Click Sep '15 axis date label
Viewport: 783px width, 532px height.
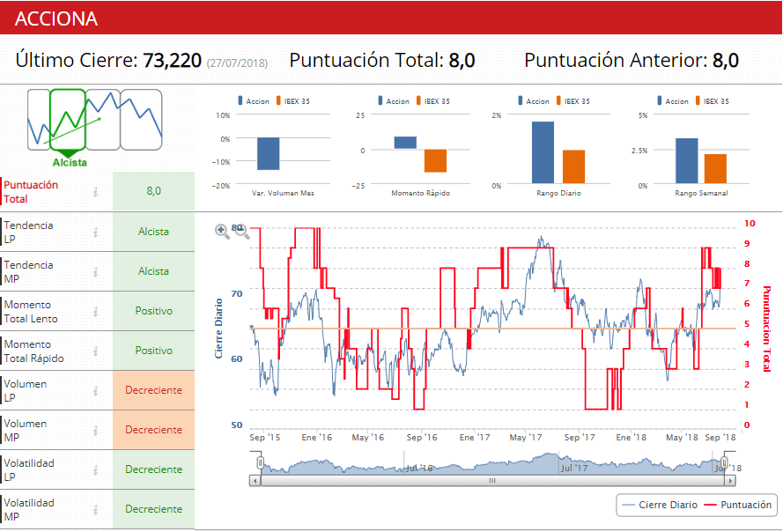click(x=264, y=438)
